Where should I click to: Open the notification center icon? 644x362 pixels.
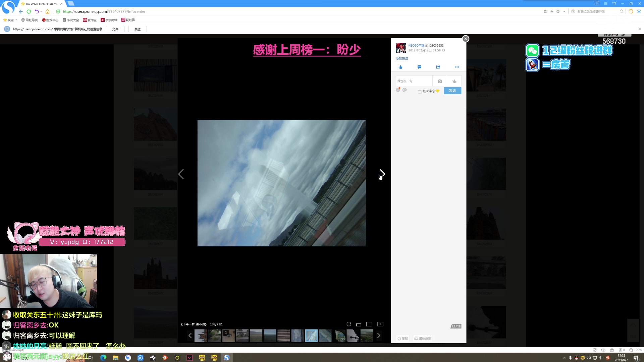coord(636,358)
